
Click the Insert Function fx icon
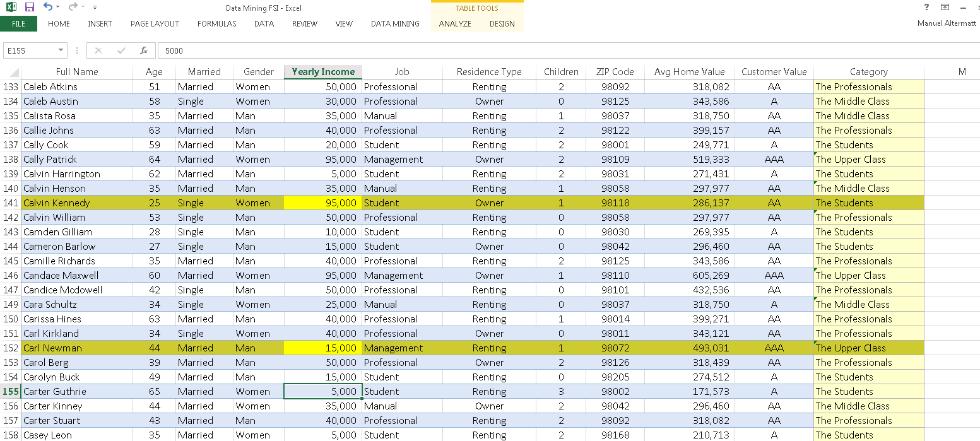pos(144,50)
